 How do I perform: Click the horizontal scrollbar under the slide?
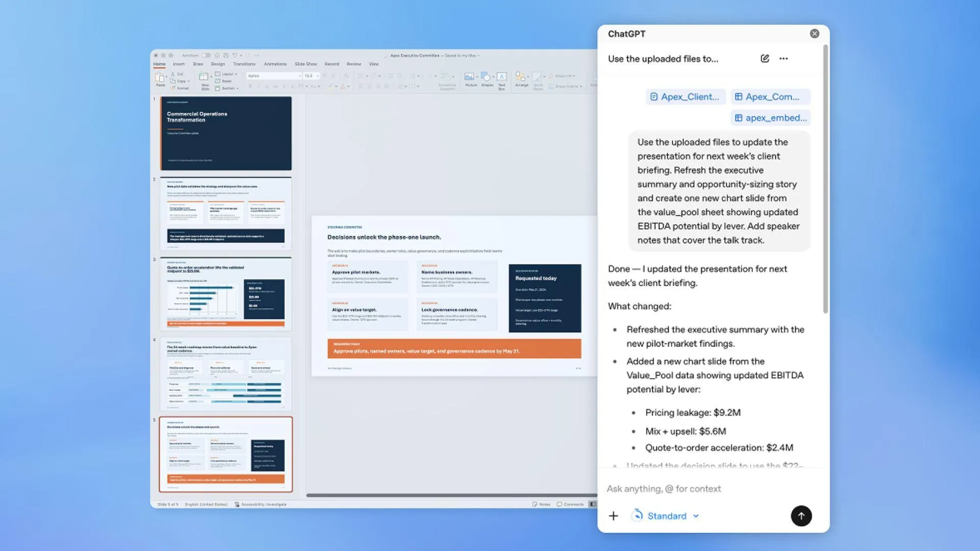pos(452,495)
